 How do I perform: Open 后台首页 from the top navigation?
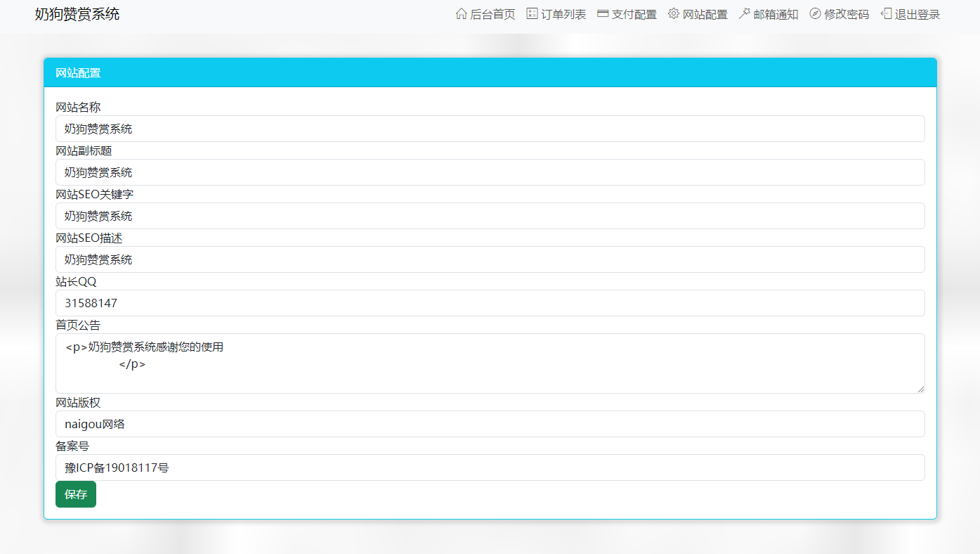click(x=492, y=13)
